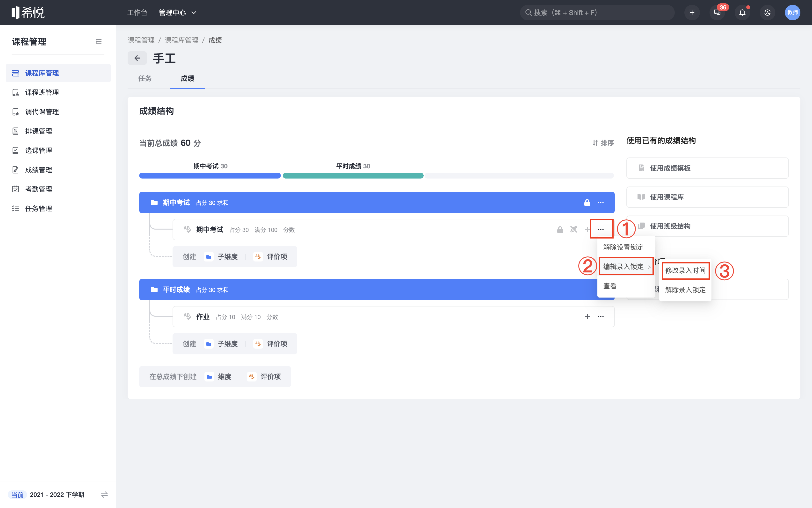
Task: Create 评价项 under total score
Action: pos(264,377)
